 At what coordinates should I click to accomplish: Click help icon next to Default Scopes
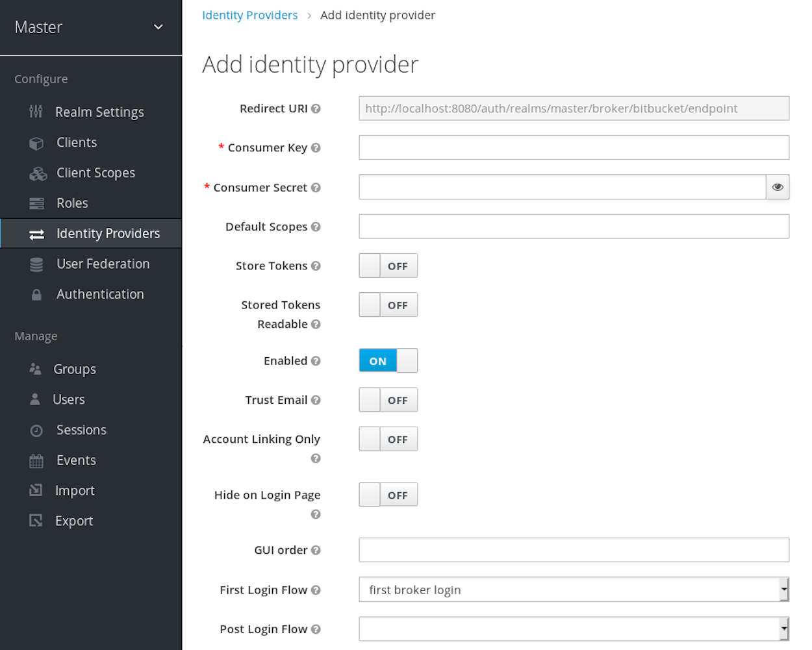click(x=316, y=227)
